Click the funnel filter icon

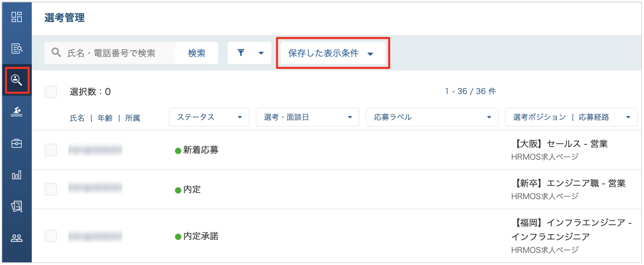pos(241,53)
